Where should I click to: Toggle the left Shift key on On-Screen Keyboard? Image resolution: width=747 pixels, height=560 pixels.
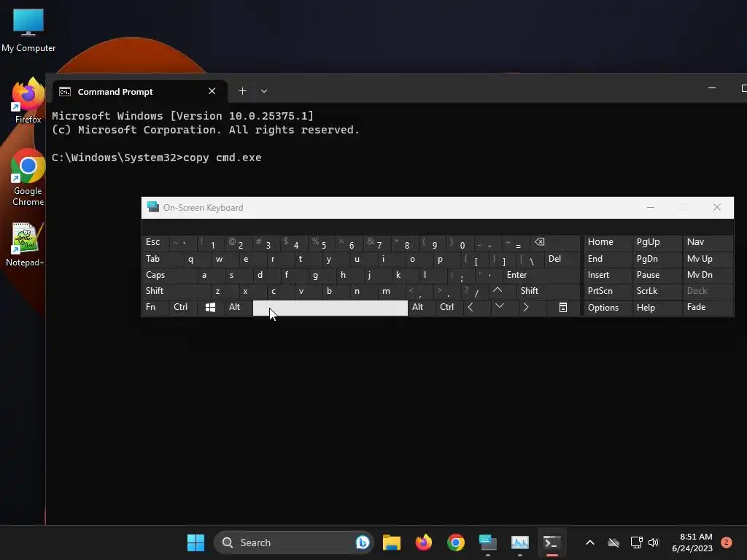tap(176, 291)
